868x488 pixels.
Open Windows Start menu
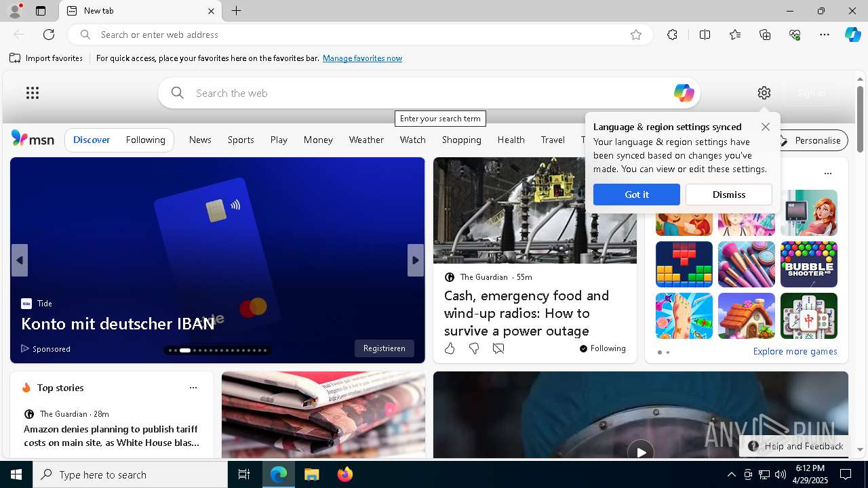pyautogui.click(x=16, y=474)
